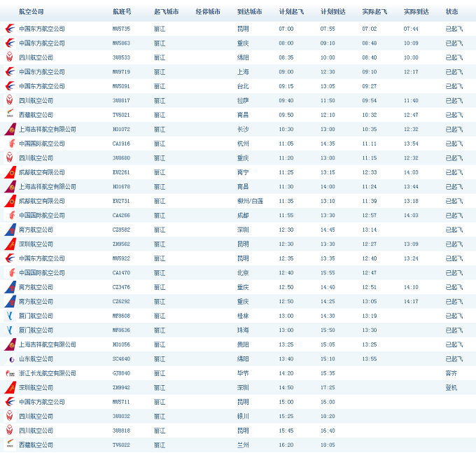Click the Sichuan Airlines logo for 3U8818
The width and height of the screenshot is (476, 453).
coord(10,431)
